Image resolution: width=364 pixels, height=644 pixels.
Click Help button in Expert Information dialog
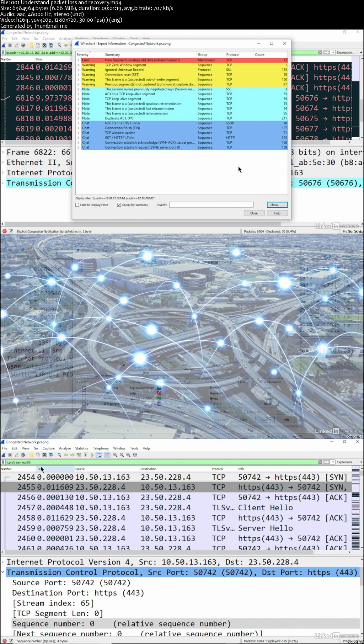click(277, 213)
